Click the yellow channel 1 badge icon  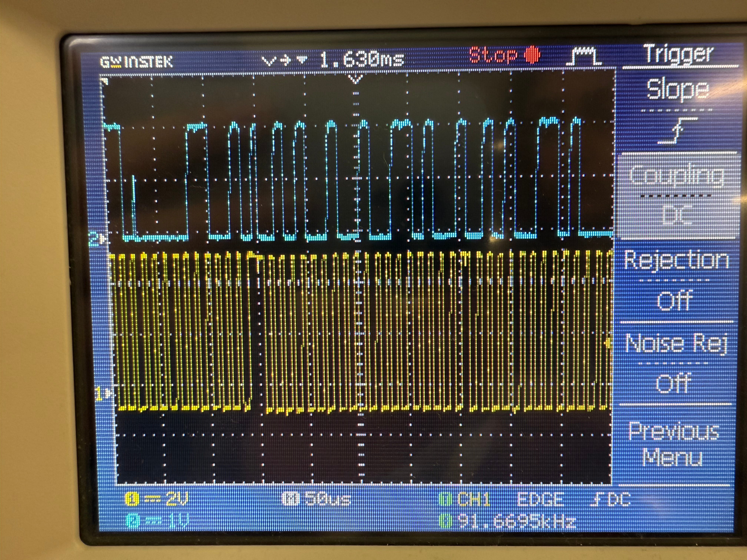132,499
